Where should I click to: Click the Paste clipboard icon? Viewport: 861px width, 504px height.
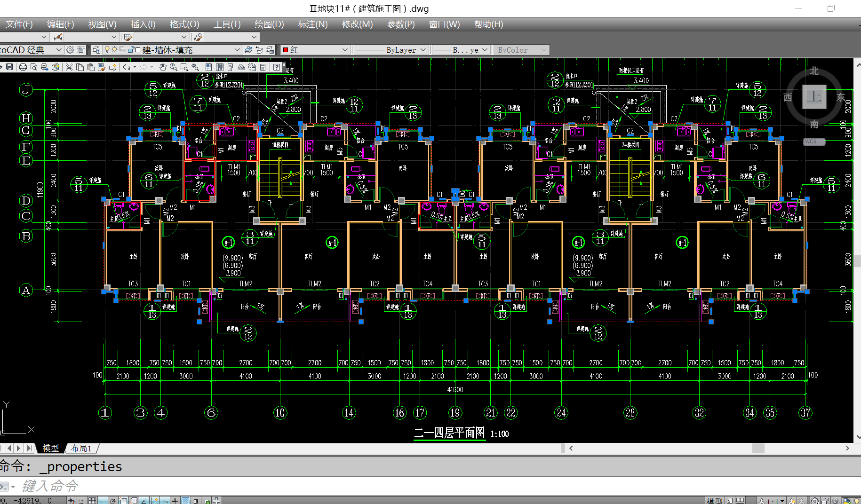point(91,67)
